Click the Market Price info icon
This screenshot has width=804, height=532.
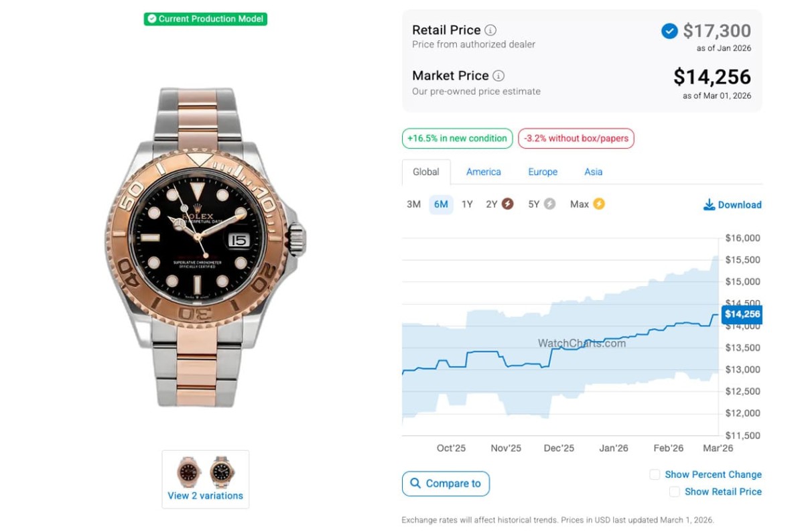[498, 76]
